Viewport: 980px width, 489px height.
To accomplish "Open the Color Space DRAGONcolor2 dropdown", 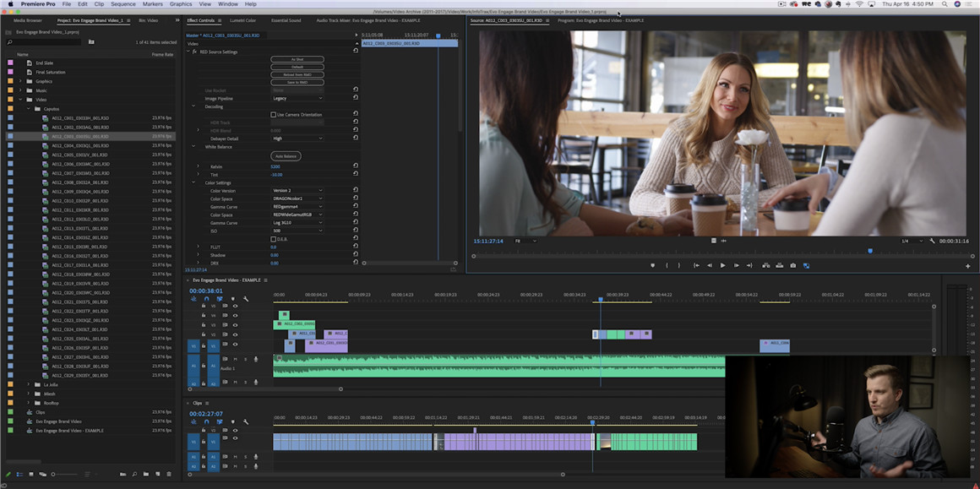I will [x=295, y=198].
